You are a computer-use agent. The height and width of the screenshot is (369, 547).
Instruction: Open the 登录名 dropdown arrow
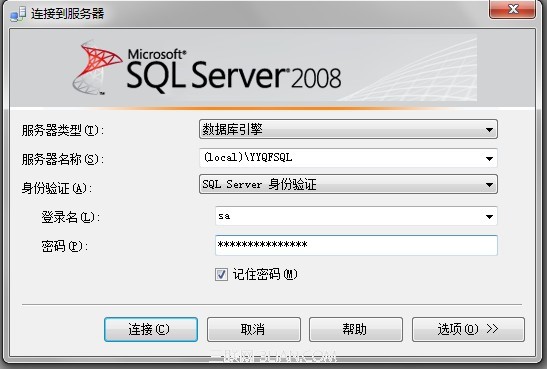489,217
